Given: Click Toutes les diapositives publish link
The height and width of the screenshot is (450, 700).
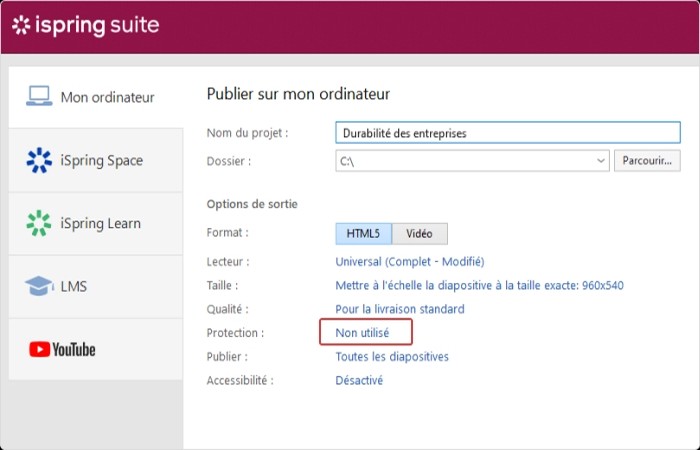Looking at the screenshot, I should [x=392, y=357].
